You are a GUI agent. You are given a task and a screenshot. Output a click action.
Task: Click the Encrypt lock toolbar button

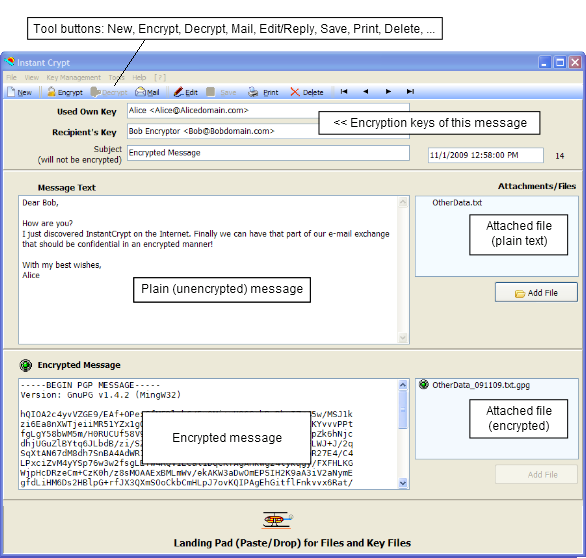(65, 92)
